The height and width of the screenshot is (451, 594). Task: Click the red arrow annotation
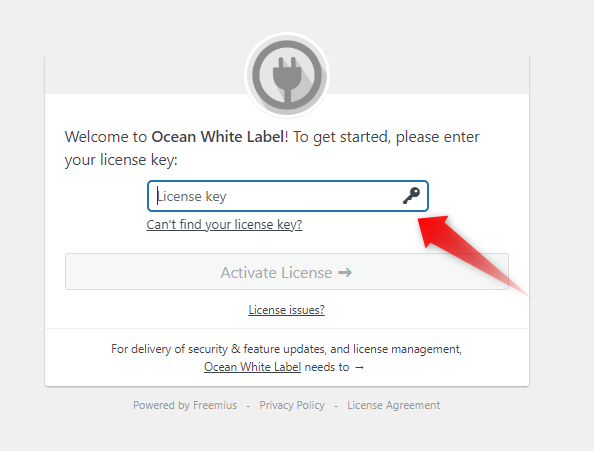point(472,254)
